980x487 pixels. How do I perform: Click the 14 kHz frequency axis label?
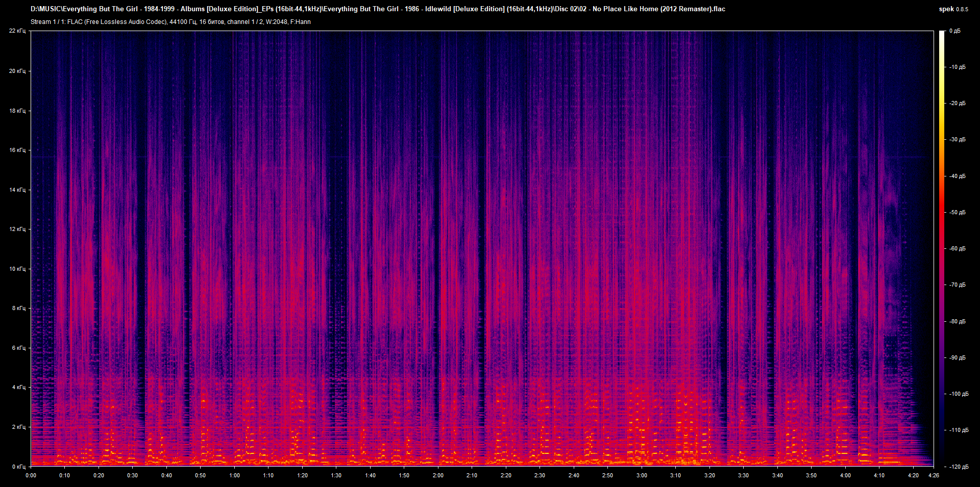point(17,190)
